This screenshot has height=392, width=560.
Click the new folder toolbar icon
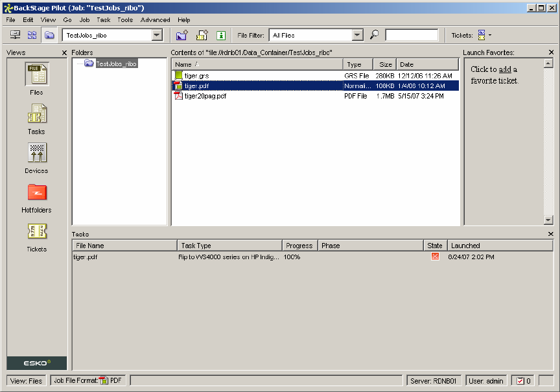182,35
